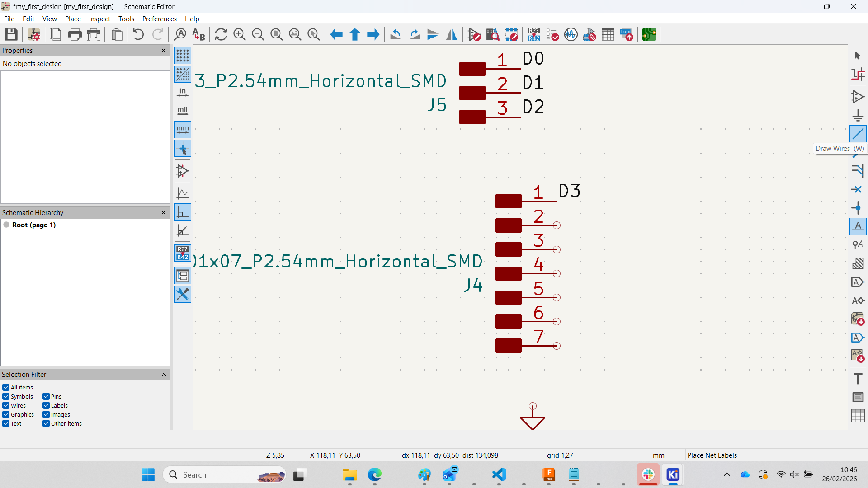The image size is (868, 488).
Task: Click the Place power symbol tool
Action: [x=858, y=115]
